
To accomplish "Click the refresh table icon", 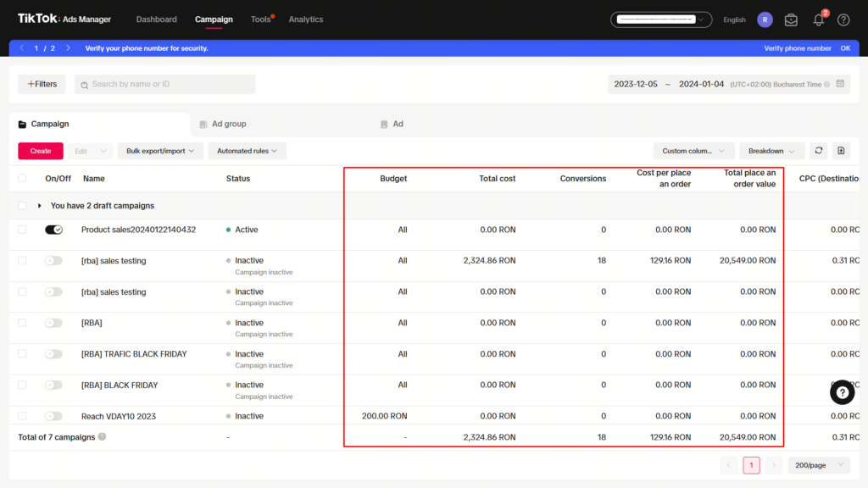I will click(819, 151).
